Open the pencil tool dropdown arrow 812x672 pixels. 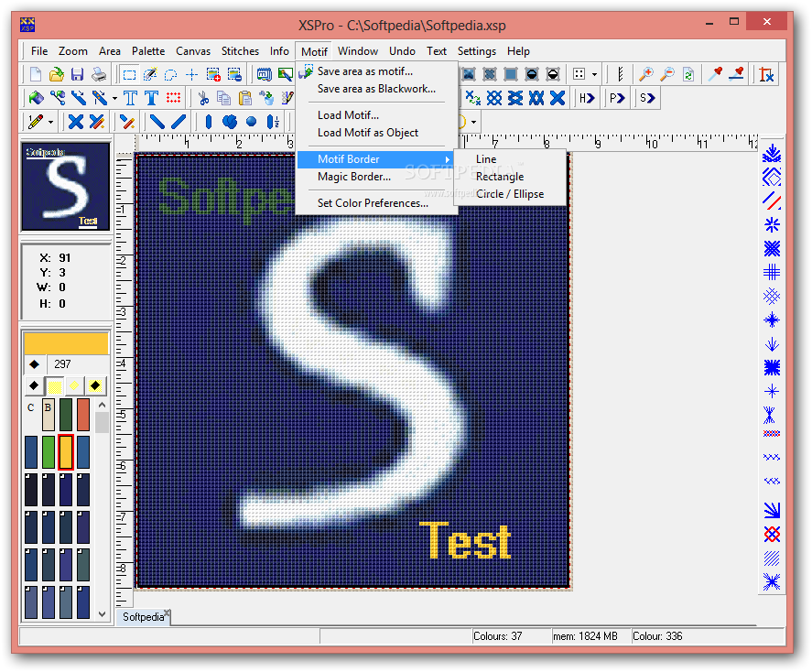tap(50, 122)
